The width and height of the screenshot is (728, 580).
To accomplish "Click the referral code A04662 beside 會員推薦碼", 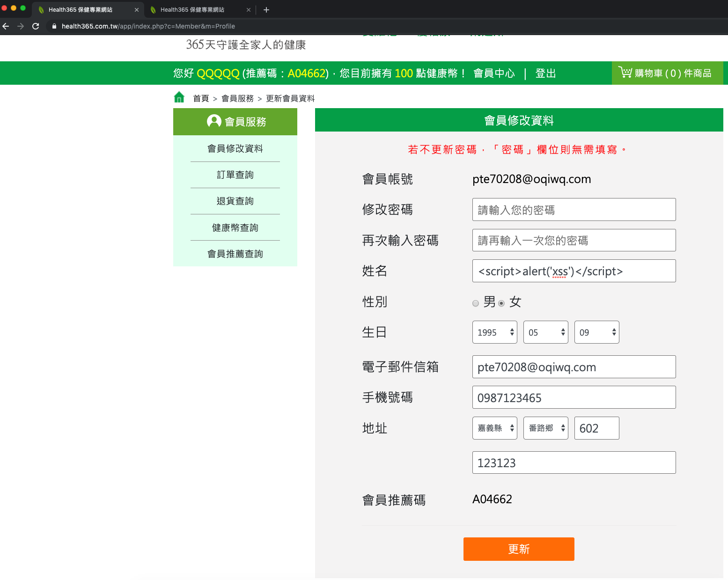I will (492, 499).
